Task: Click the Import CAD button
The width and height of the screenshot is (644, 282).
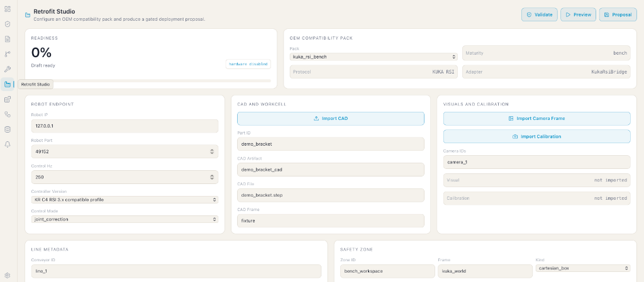Action: pyautogui.click(x=331, y=119)
